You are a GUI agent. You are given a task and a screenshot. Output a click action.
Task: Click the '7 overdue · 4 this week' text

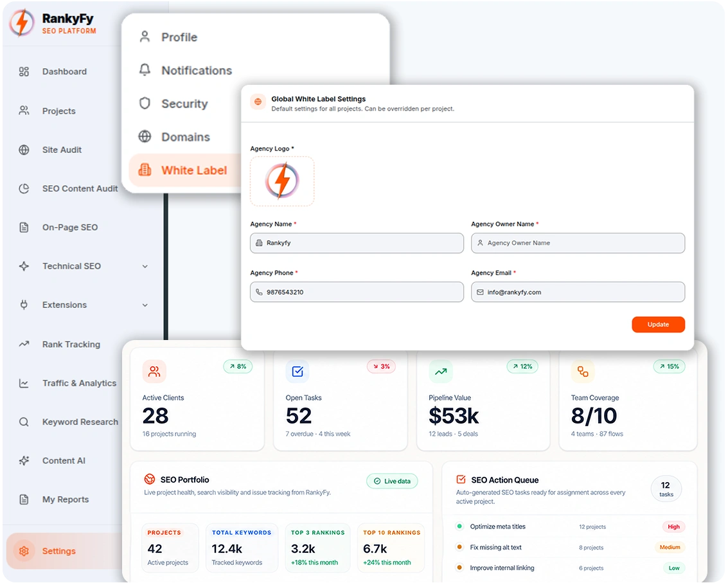[x=317, y=434]
